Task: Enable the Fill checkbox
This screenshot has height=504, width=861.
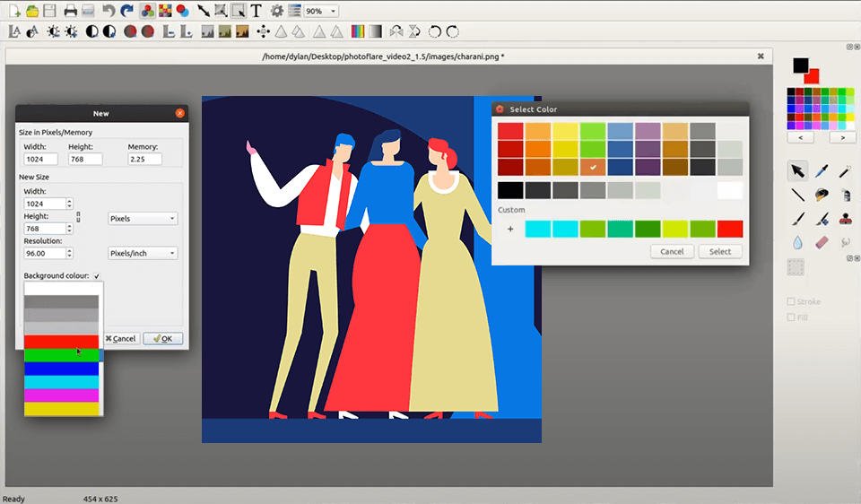Action: (791, 317)
